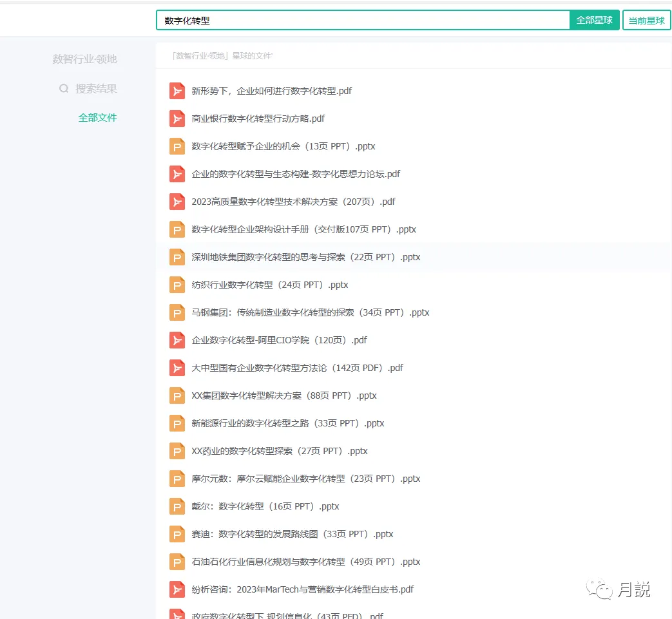
Task: Click PPT icon for 数字化转型赋予企业的机会 file
Action: pyautogui.click(x=177, y=146)
